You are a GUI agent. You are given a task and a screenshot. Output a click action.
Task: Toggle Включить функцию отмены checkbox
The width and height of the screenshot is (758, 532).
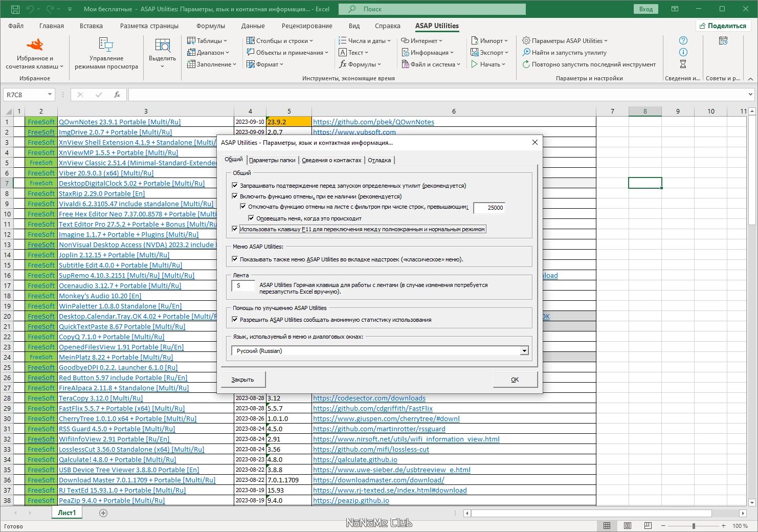[235, 196]
